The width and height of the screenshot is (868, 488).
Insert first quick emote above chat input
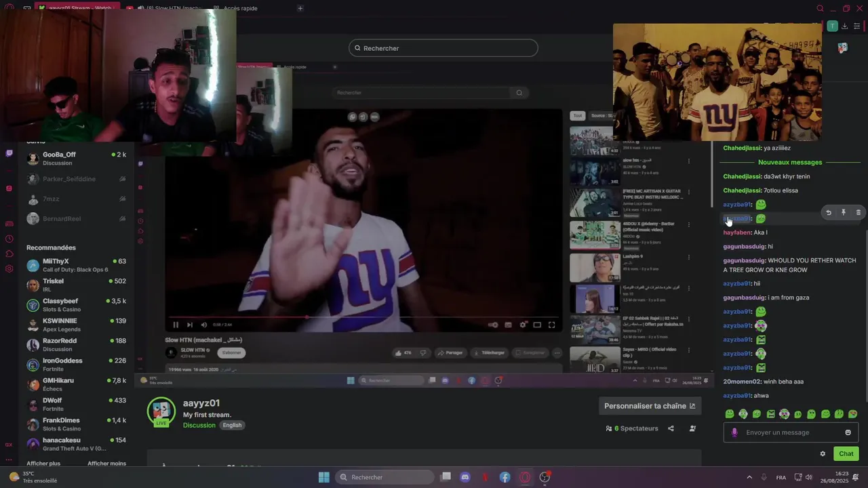click(x=730, y=414)
